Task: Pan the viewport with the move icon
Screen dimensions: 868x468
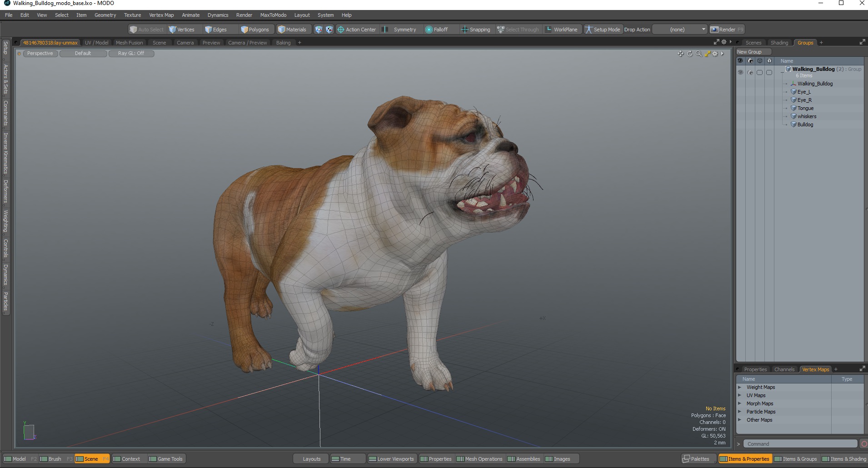Action: pyautogui.click(x=680, y=54)
